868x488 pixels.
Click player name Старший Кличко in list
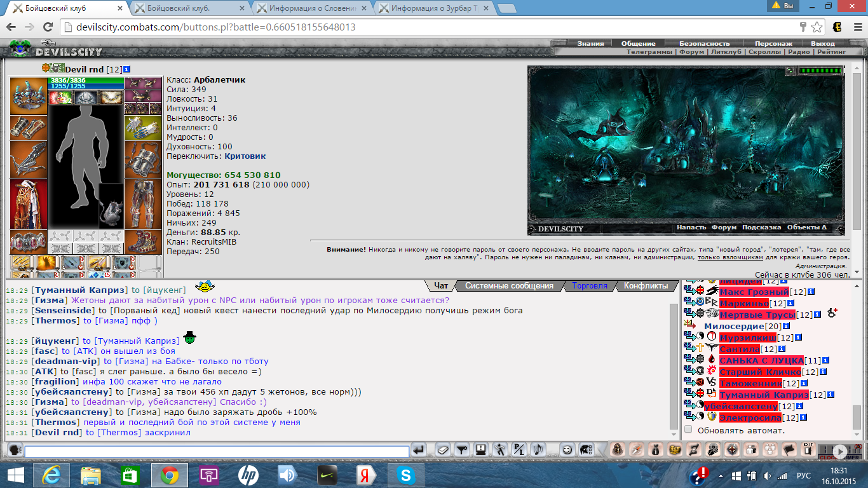(759, 372)
